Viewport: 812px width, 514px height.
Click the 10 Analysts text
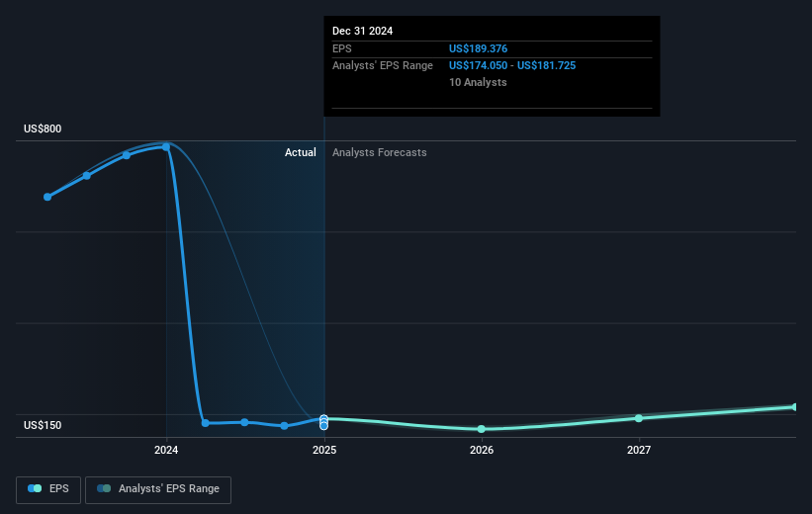[478, 82]
